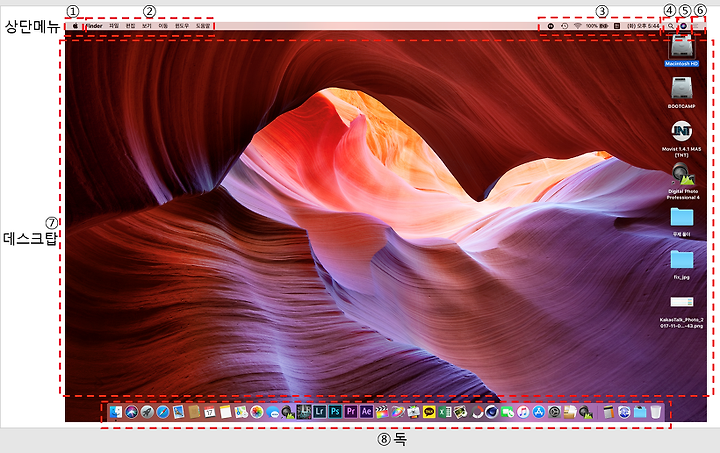Open KakaoTalk yellow icon in Dock
Image resolution: width=720 pixels, height=453 pixels.
[x=429, y=412]
